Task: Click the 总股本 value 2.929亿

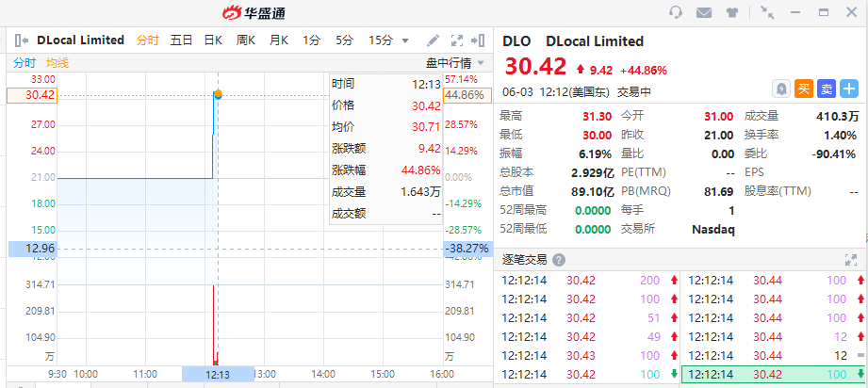Action: (x=593, y=172)
